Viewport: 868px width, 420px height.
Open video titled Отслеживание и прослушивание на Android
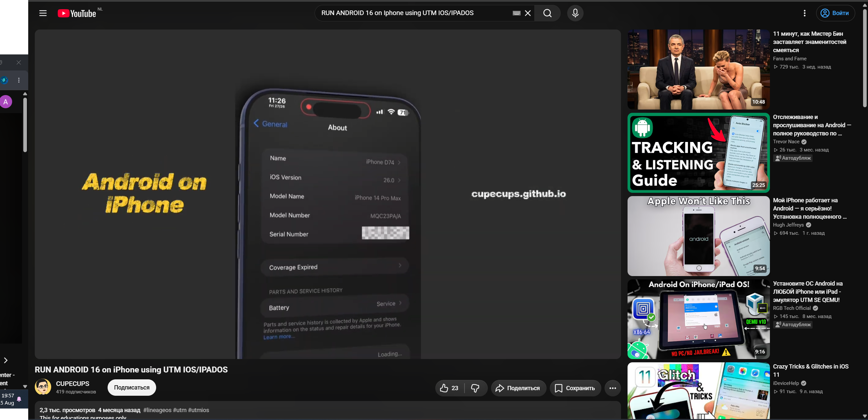pos(812,125)
